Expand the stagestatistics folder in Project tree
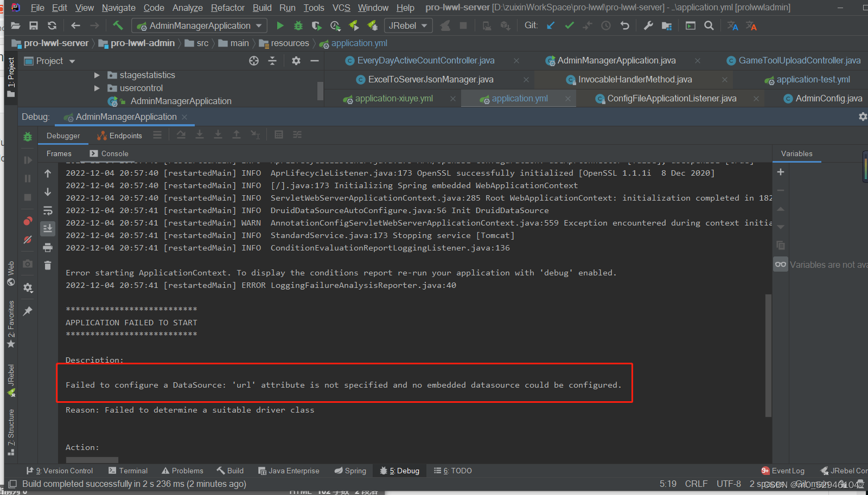The width and height of the screenshot is (868, 495). [98, 75]
